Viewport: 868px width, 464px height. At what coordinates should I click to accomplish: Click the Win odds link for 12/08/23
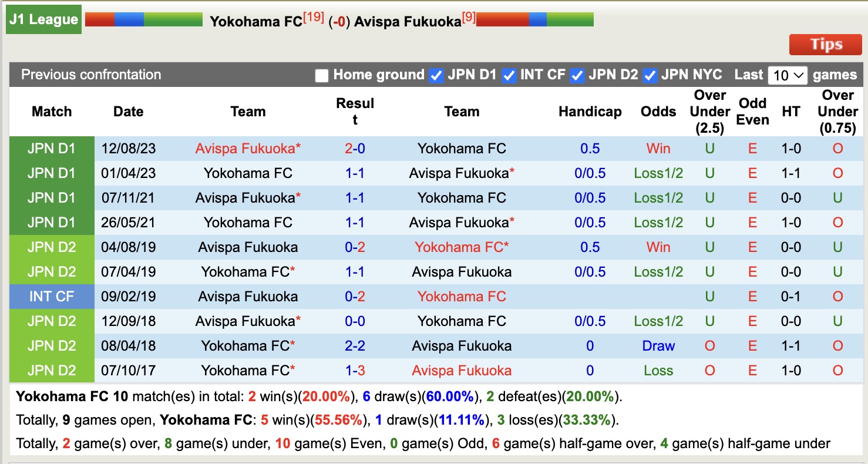click(658, 149)
